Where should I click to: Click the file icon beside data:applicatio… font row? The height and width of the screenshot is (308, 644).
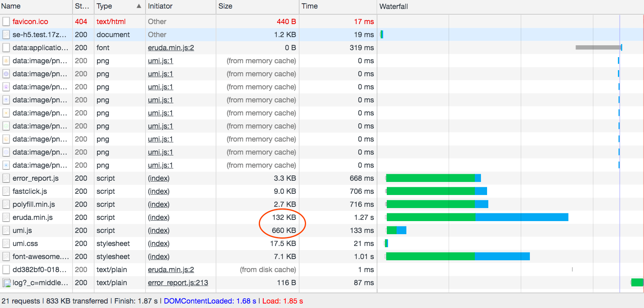click(x=6, y=48)
